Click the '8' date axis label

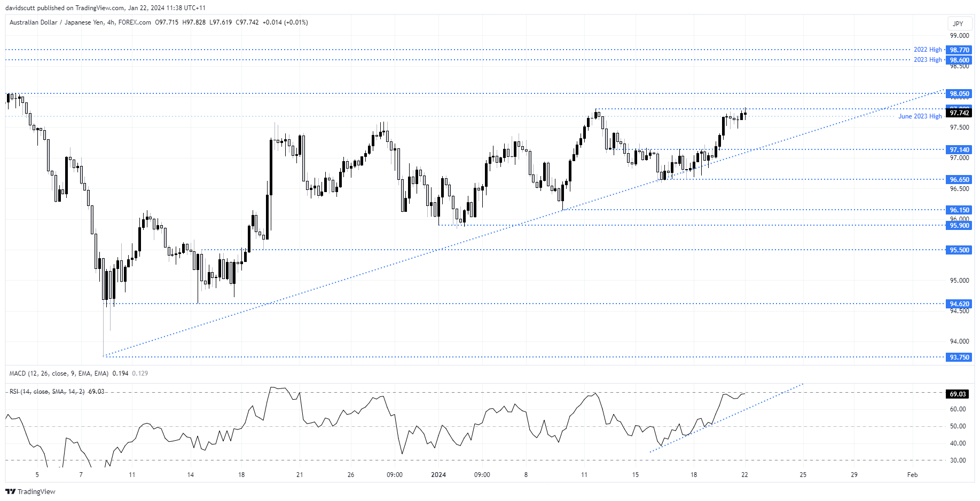click(526, 475)
